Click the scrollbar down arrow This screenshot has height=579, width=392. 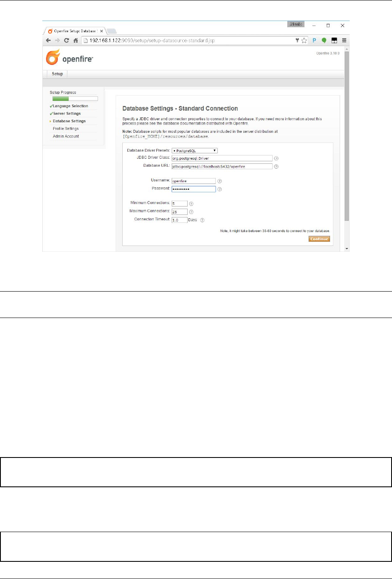tap(346, 248)
